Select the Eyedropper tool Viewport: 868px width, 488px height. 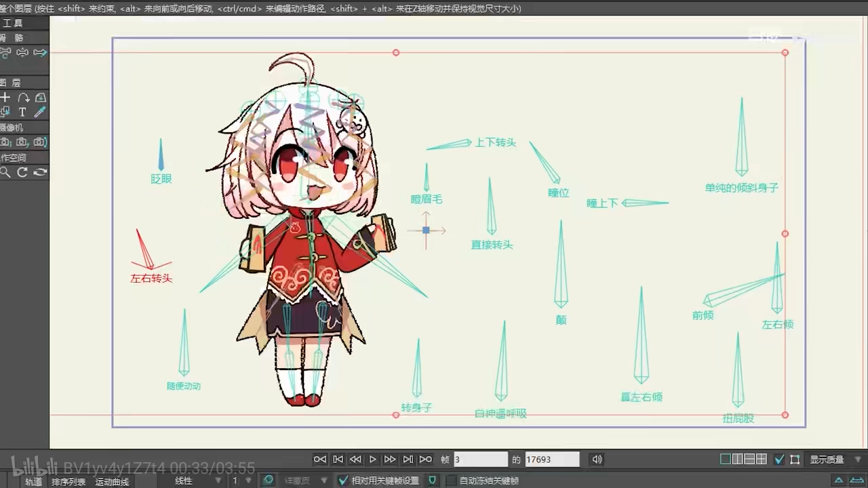click(x=40, y=112)
